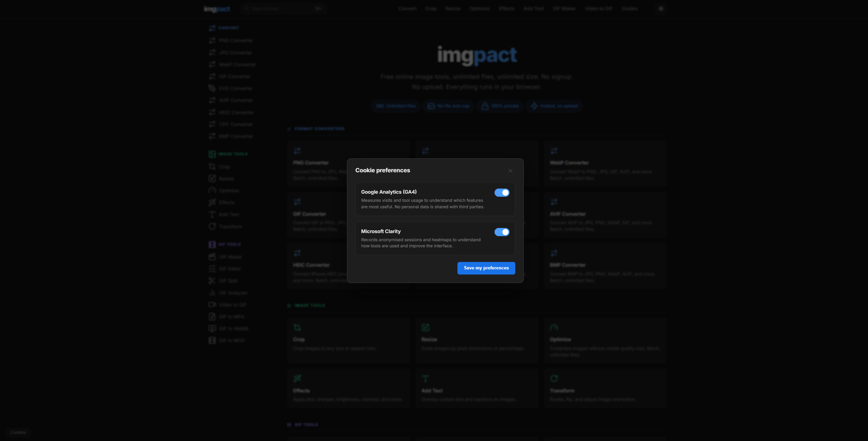Image resolution: width=868 pixels, height=441 pixels.
Task: Click the Microsoft Clarity description text
Action: pos(421,243)
